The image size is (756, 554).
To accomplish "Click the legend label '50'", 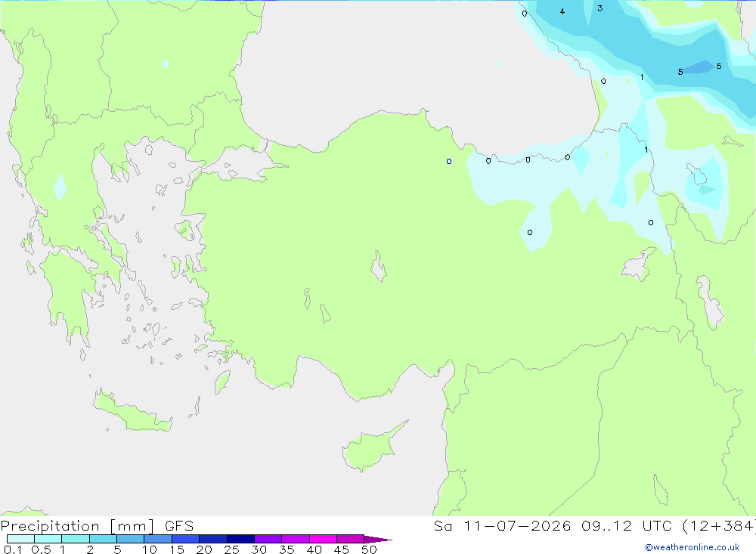I will (370, 549).
